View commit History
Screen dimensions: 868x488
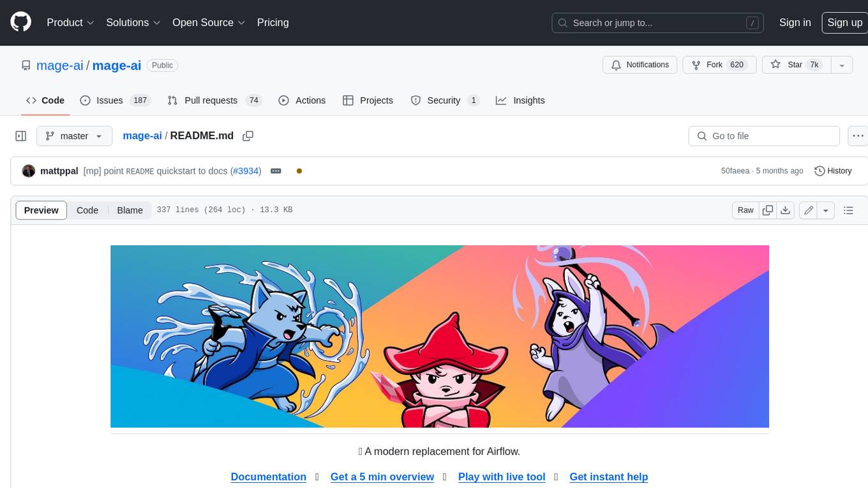[x=833, y=171]
